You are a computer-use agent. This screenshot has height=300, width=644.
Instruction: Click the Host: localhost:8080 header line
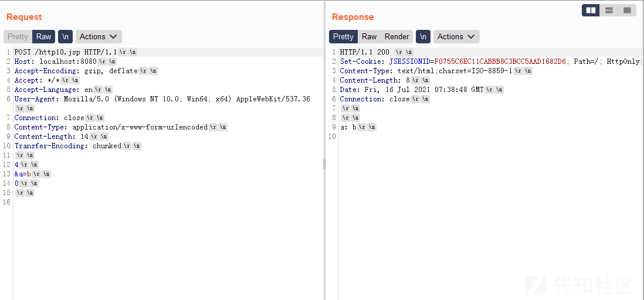tap(66, 62)
